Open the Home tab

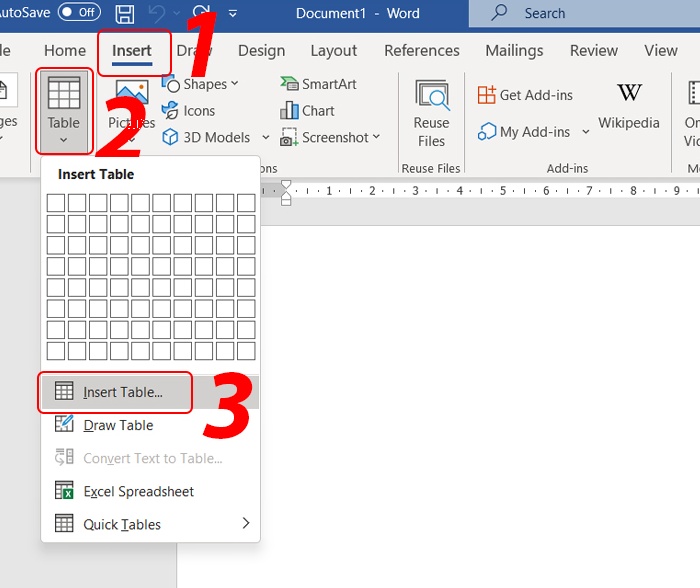tap(65, 50)
